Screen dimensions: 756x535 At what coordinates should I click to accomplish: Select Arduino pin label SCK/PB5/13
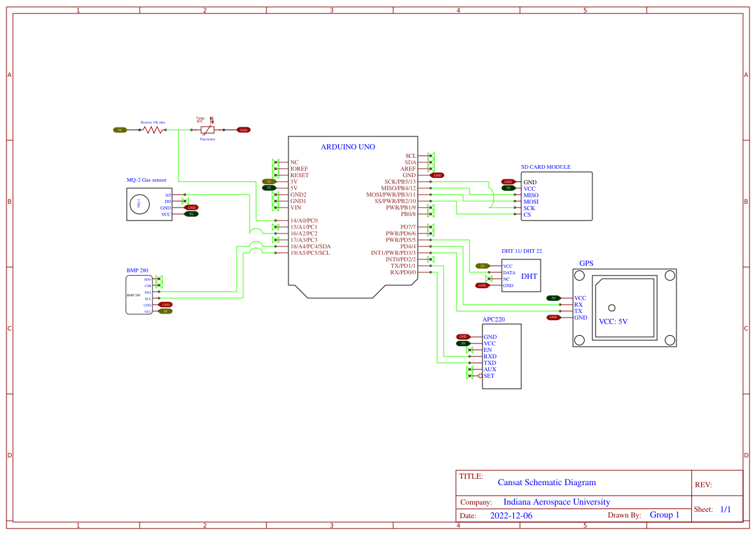pyautogui.click(x=400, y=182)
